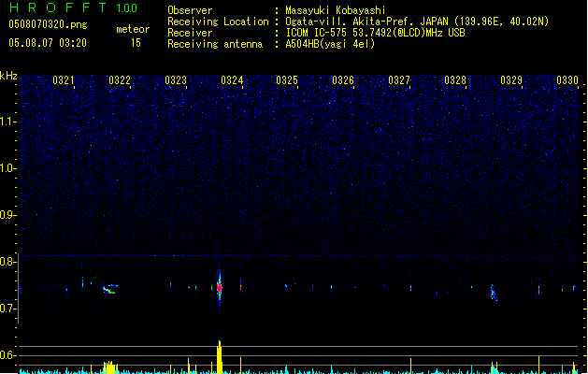Image resolution: width=588 pixels, height=374 pixels.
Task: Click time marker 0328
Action: (455, 79)
